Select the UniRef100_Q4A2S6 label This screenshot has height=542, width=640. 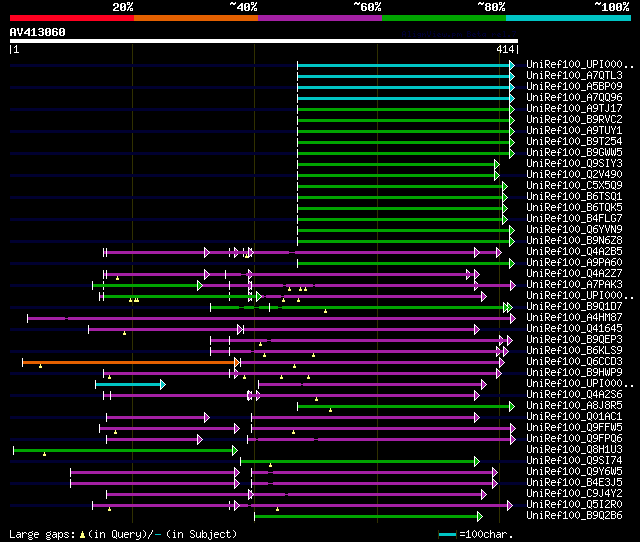coord(574,395)
